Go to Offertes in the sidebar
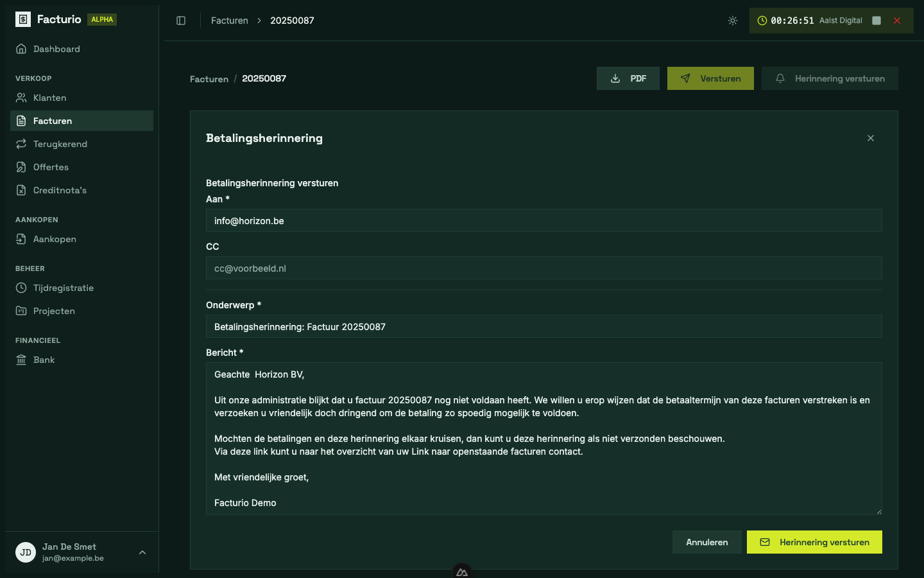Image resolution: width=924 pixels, height=578 pixels. click(81, 167)
